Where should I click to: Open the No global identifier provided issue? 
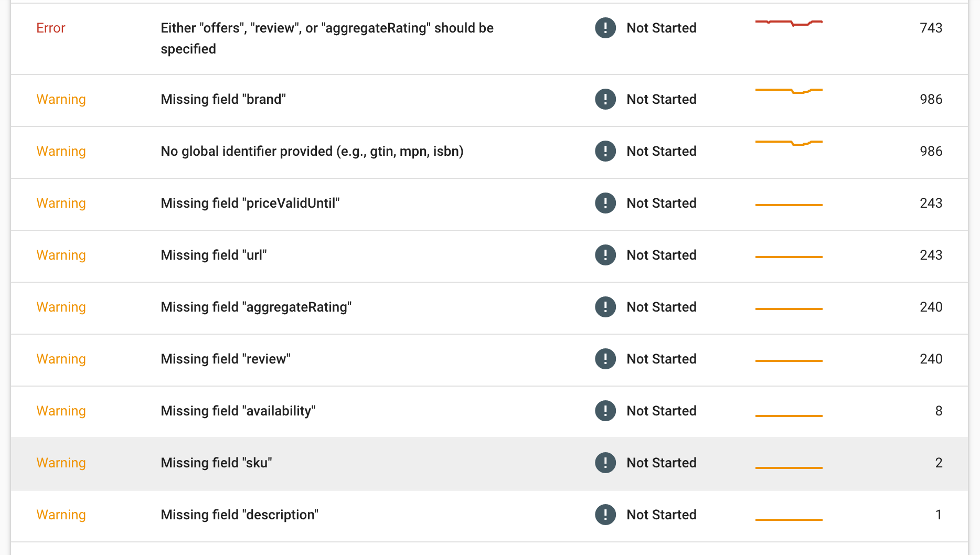pyautogui.click(x=312, y=151)
